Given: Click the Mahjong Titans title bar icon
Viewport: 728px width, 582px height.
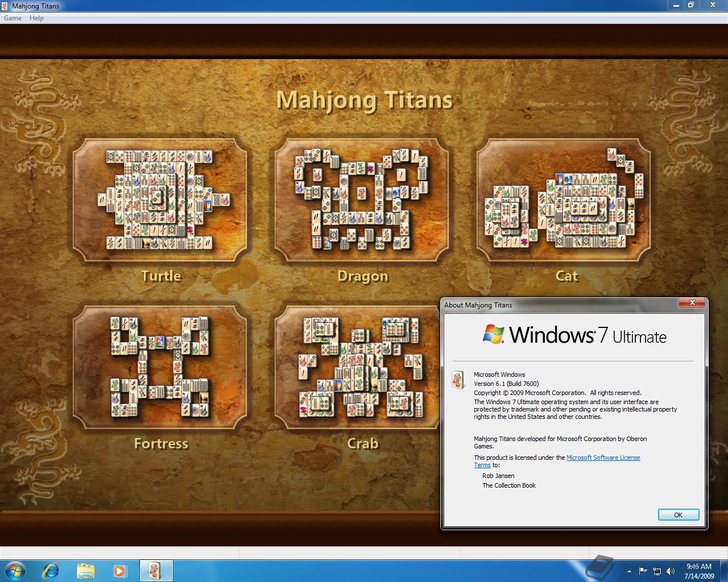Looking at the screenshot, I should pyautogui.click(x=6, y=6).
